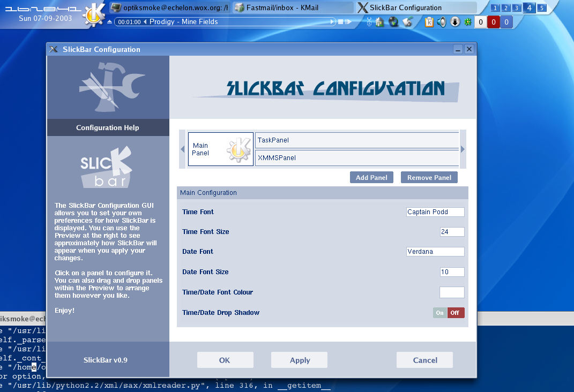This screenshot has width=574, height=392.
Task: Select the TaskPanel row in the preview
Action: click(356, 140)
